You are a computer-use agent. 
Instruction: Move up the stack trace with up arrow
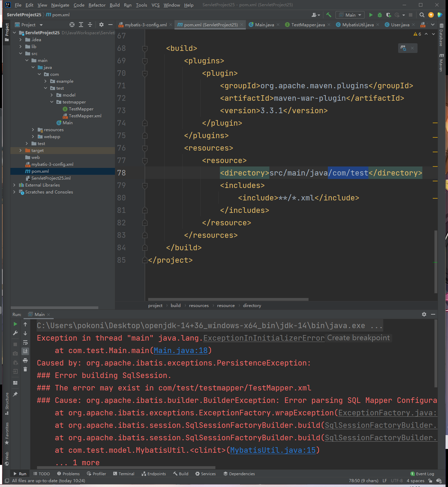click(x=25, y=324)
